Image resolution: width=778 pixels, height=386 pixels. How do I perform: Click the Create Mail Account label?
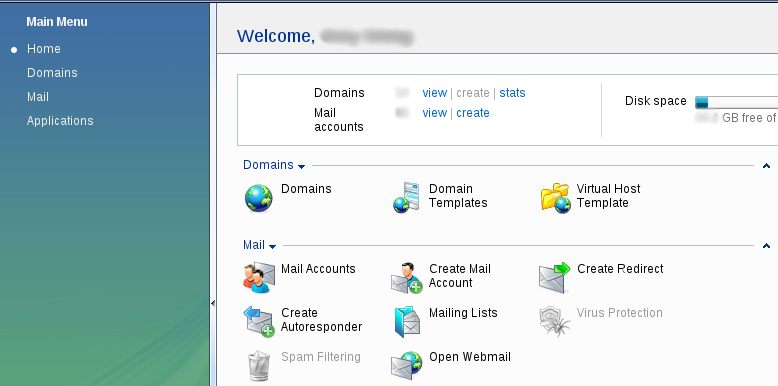(x=460, y=275)
